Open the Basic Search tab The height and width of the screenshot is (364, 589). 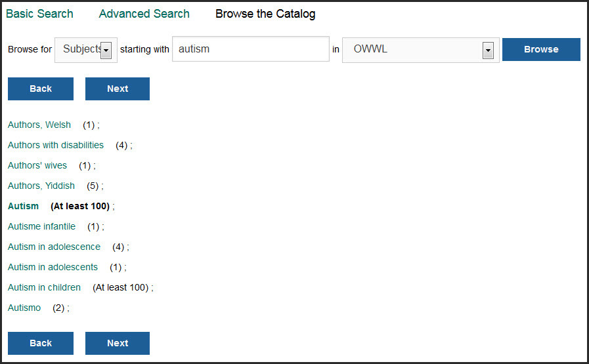[39, 14]
